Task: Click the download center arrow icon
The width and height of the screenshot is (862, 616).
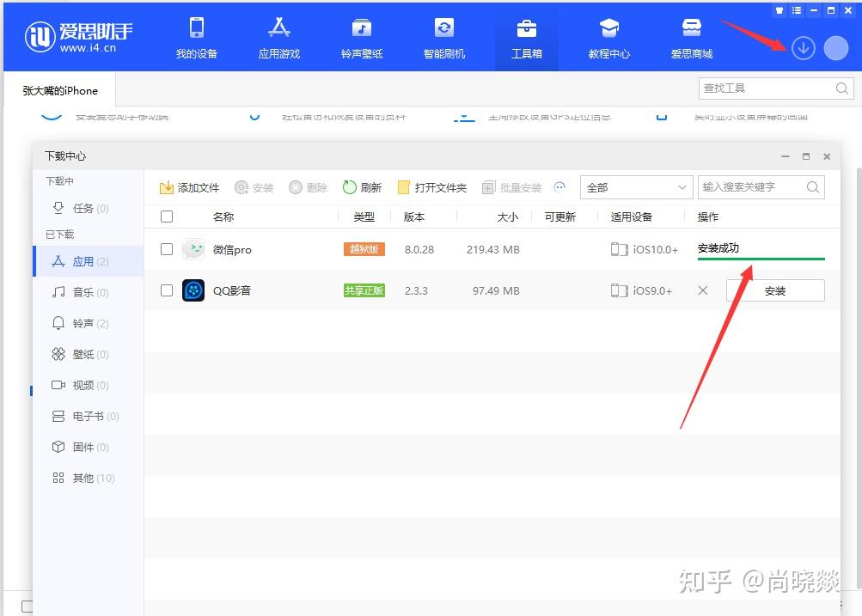Action: click(804, 48)
